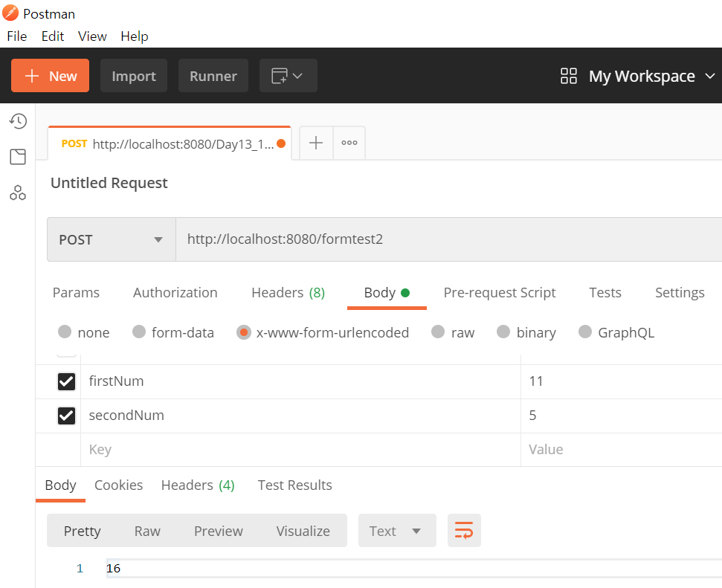Switch to the Authorization tab
The width and height of the screenshot is (722, 588).
point(175,292)
